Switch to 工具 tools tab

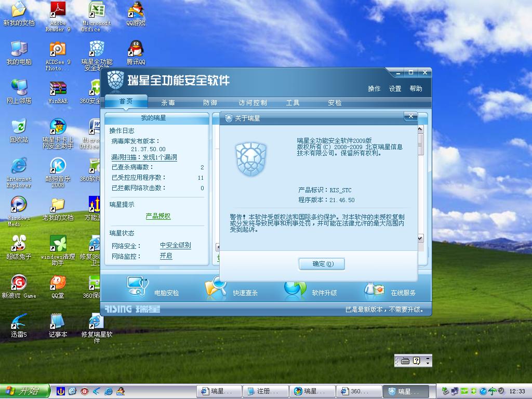click(293, 102)
